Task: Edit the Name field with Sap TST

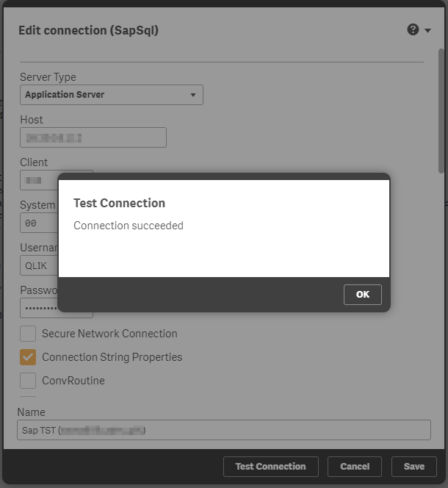Action: click(x=223, y=430)
